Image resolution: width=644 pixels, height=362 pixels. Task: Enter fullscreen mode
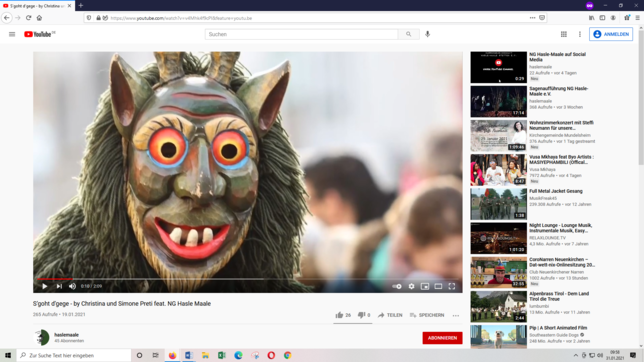click(x=452, y=286)
